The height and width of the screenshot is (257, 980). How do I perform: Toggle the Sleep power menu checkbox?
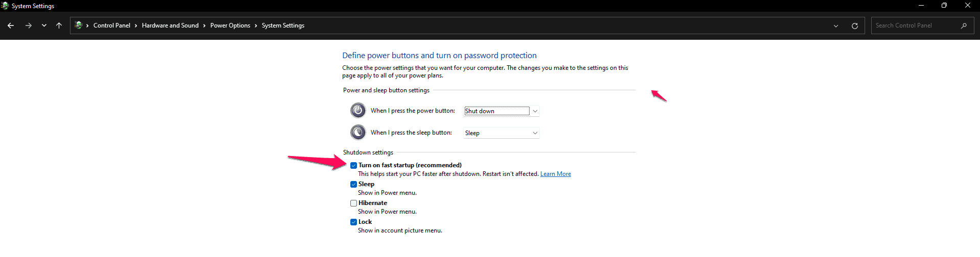pos(353,184)
